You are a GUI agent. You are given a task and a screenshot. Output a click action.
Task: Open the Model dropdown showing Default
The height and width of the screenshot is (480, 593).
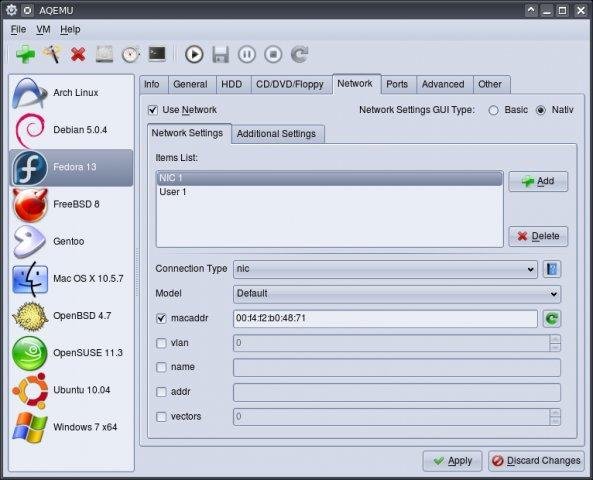[397, 294]
